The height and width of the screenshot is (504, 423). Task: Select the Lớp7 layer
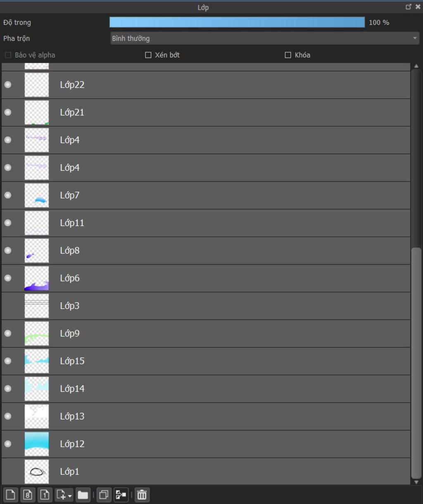point(206,195)
